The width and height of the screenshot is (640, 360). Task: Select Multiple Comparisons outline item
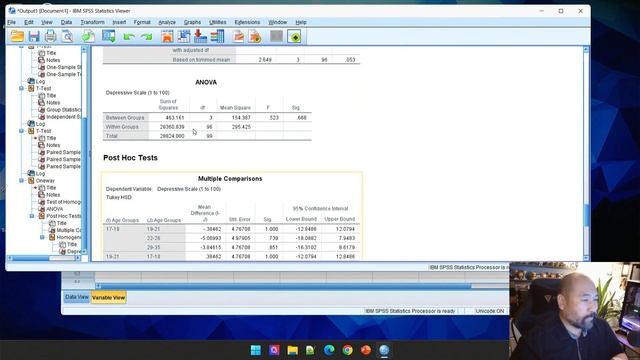[69, 230]
